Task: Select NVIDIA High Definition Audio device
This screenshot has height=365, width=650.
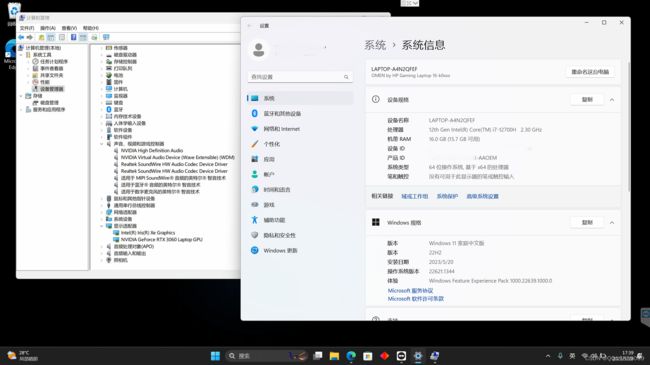Action: [x=152, y=151]
